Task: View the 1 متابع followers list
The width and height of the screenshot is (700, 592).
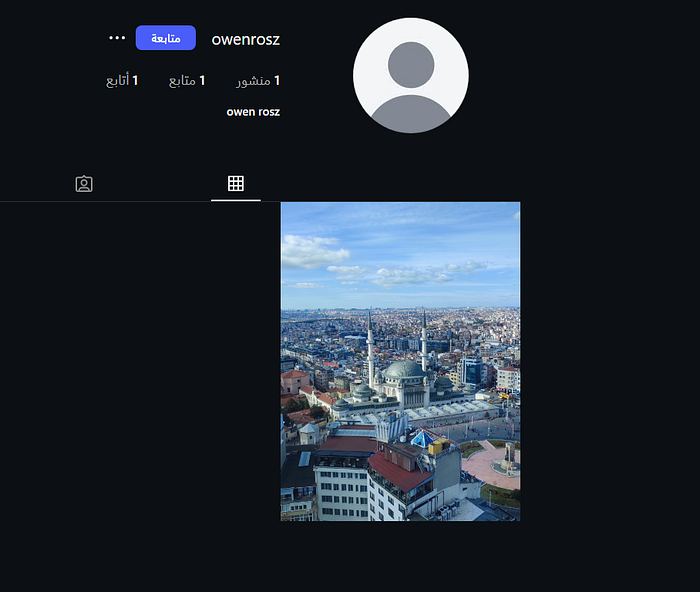Action: tap(187, 81)
